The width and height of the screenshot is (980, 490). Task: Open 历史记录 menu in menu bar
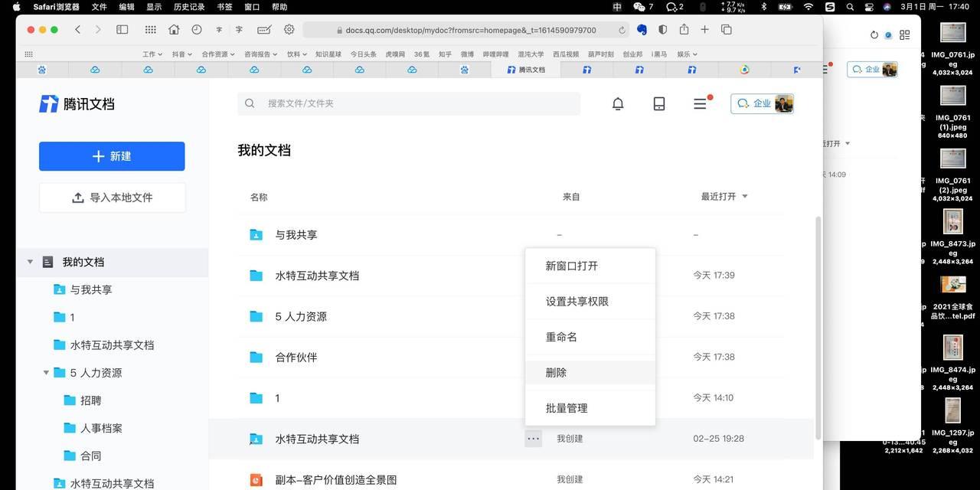189,7
